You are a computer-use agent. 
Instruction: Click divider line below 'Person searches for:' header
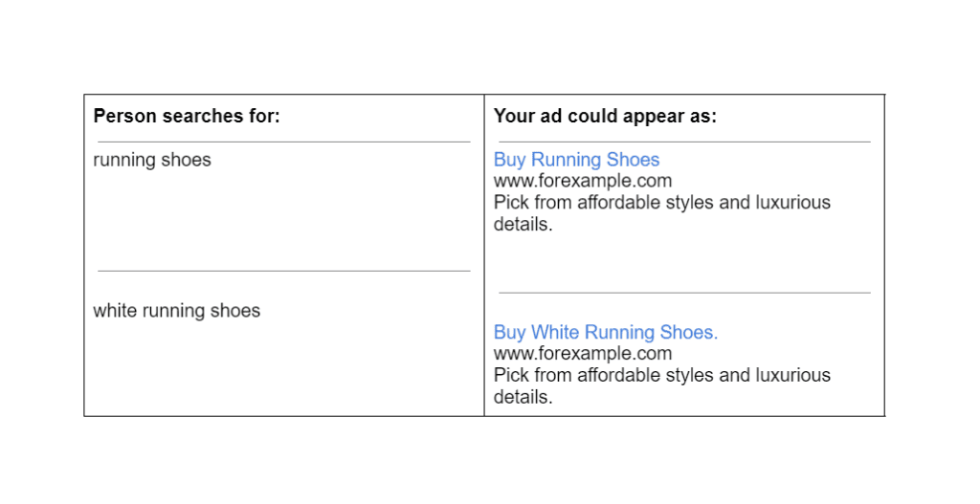[283, 142]
